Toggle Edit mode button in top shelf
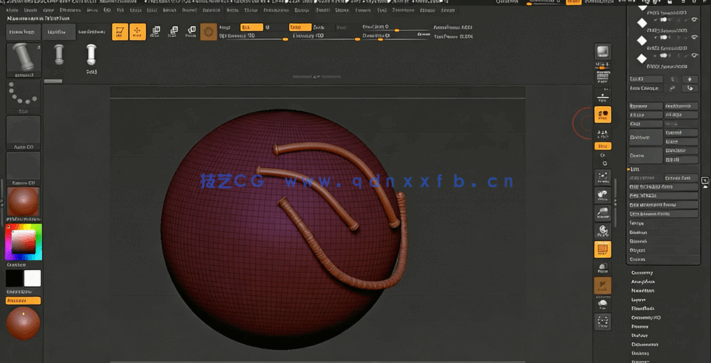 tap(120, 32)
